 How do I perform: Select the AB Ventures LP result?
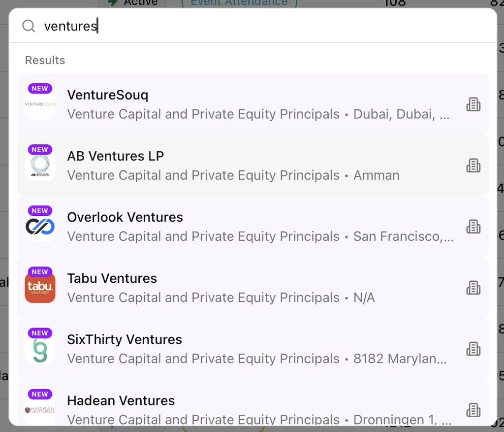click(246, 165)
